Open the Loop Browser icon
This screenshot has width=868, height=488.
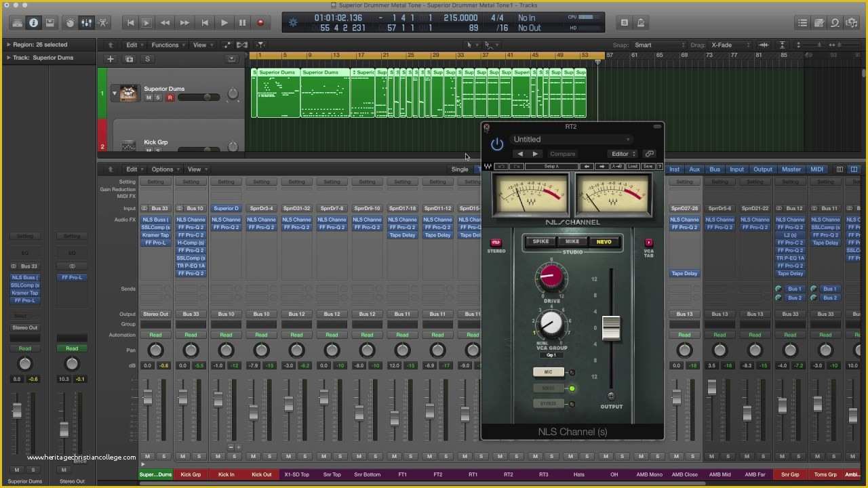pyautogui.click(x=835, y=22)
